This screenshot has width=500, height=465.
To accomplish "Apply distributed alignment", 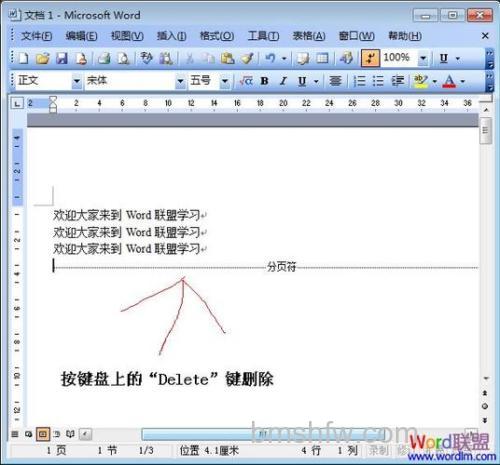I will point(335,81).
